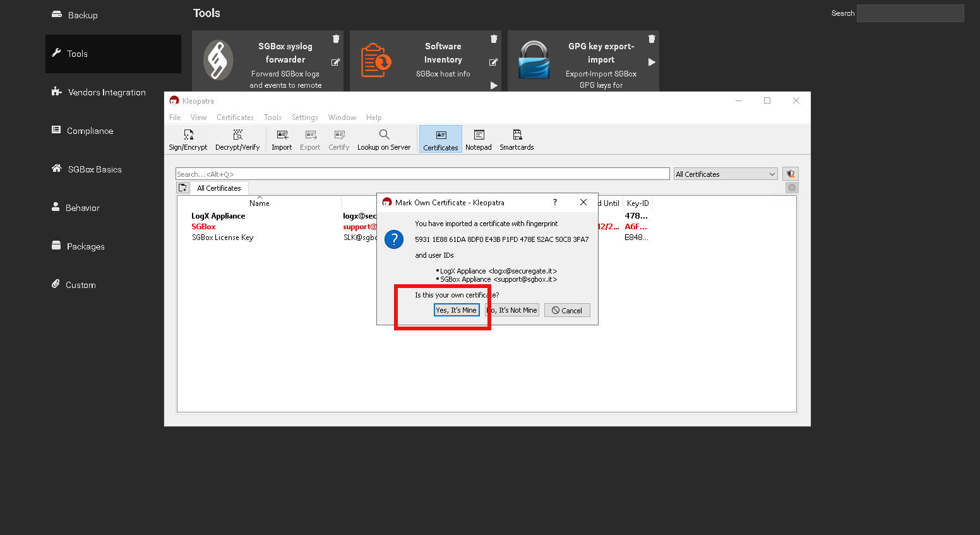Viewport: 980px width, 535px height.
Task: Open the Help menu
Action: 374,117
